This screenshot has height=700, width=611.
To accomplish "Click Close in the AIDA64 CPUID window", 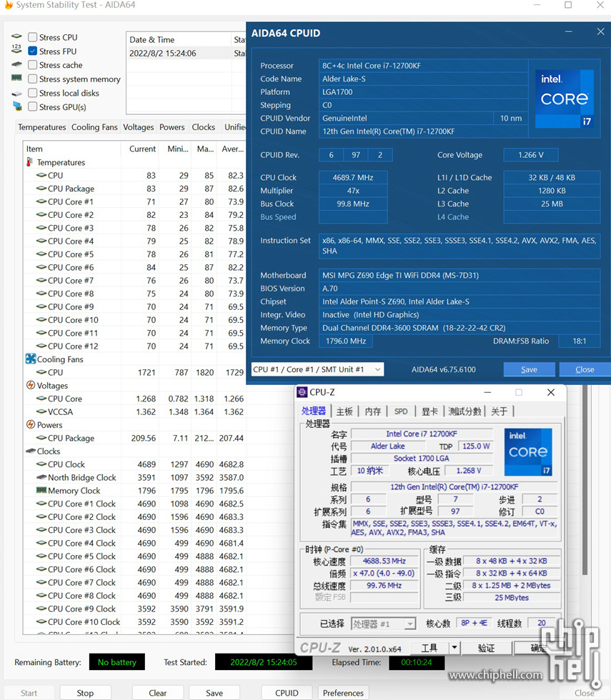I will coord(585,369).
